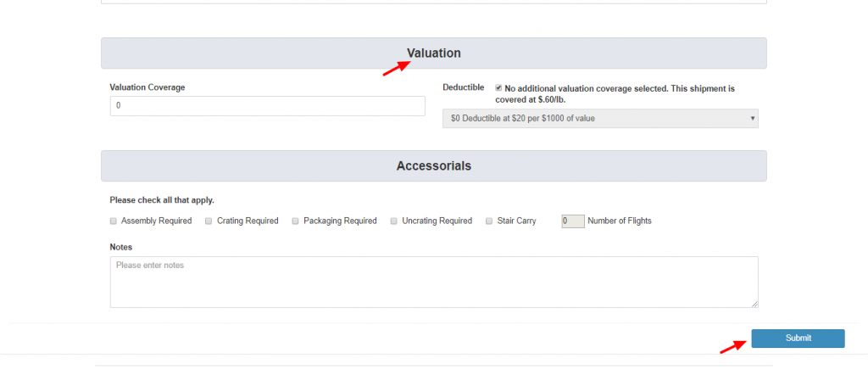868x375 pixels.
Task: Select the Uncrating Required checkbox
Action: 394,221
